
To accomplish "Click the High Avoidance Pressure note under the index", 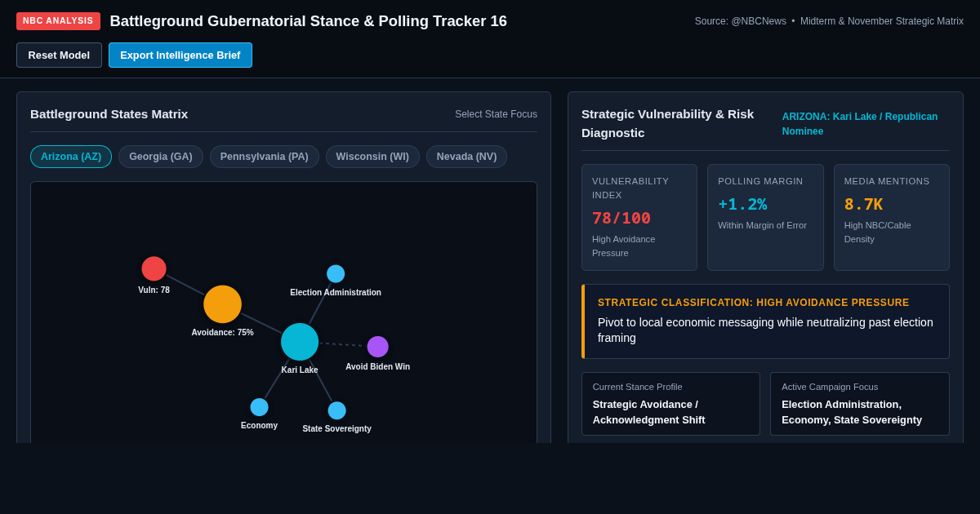I will pos(624,246).
